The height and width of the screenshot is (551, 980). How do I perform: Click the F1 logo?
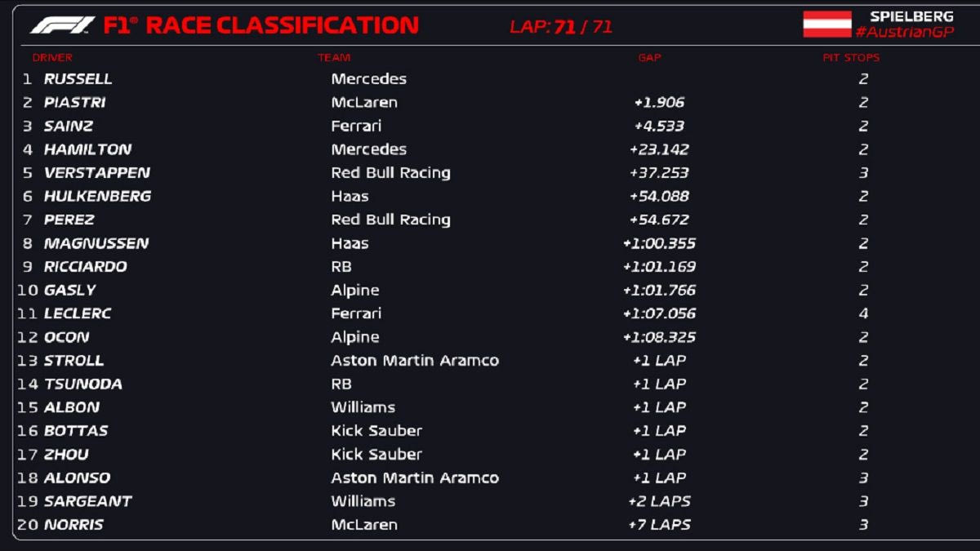[x=62, y=25]
